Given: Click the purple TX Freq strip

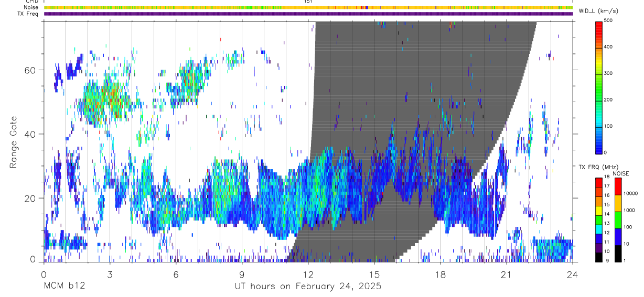Looking at the screenshot, I should click(308, 14).
